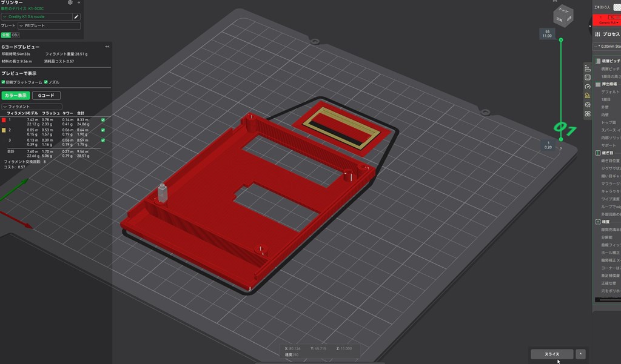Click the red extruder 1 filament card
The width and height of the screenshot is (621, 364).
pyautogui.click(x=606, y=20)
